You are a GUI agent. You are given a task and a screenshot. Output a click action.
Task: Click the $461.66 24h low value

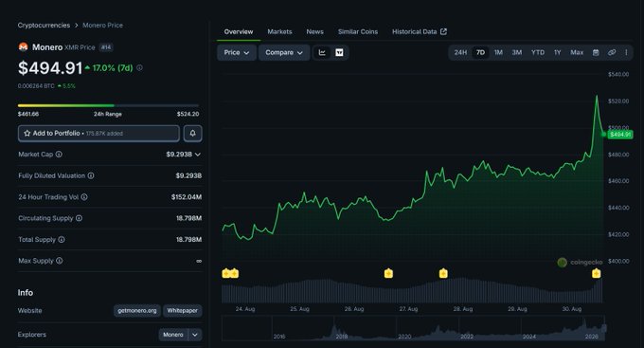click(x=28, y=114)
